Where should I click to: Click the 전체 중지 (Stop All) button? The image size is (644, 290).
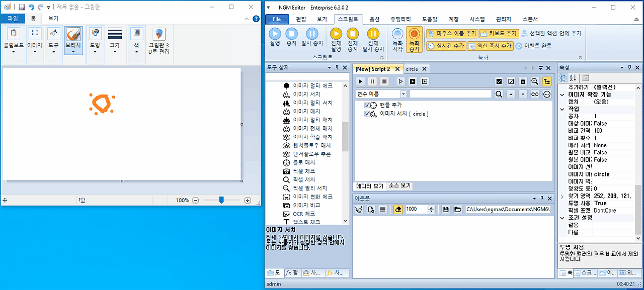point(353,40)
